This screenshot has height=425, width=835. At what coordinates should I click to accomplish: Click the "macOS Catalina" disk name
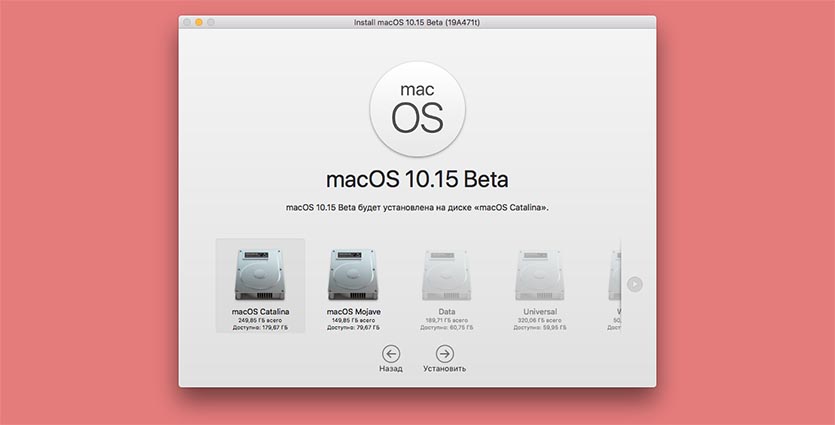(260, 311)
